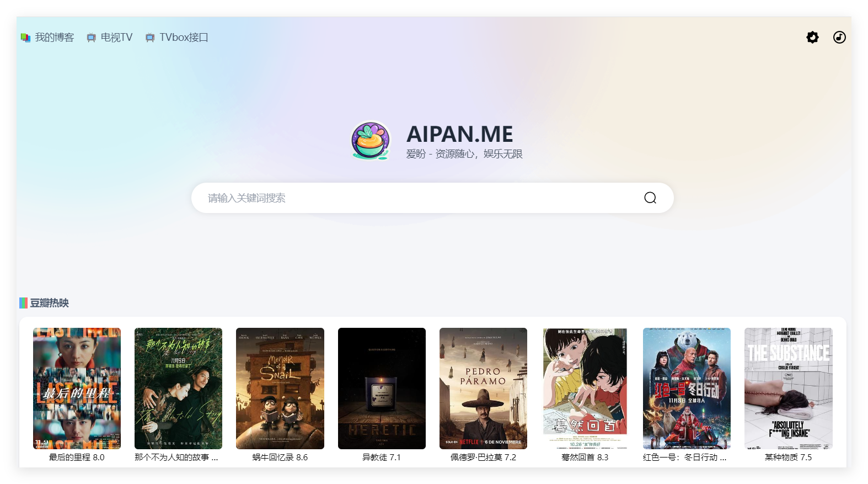Click the 电视TV television icon
The image size is (868, 484).
click(91, 38)
